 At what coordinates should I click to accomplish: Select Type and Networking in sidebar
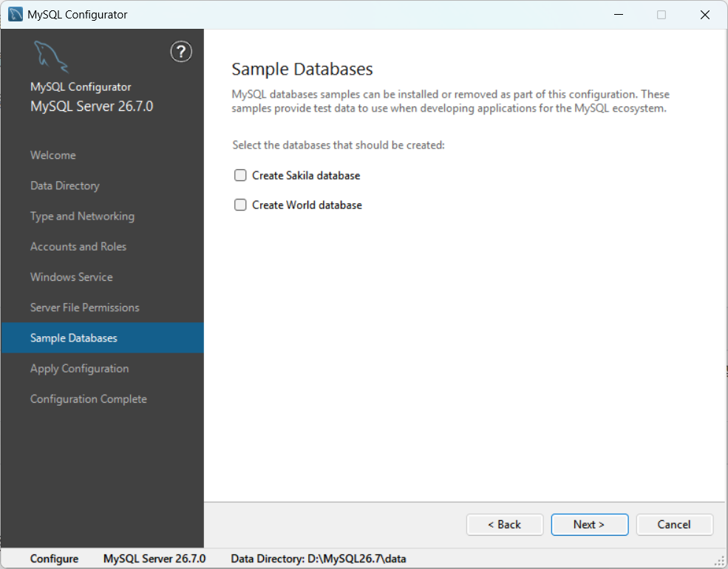point(82,217)
